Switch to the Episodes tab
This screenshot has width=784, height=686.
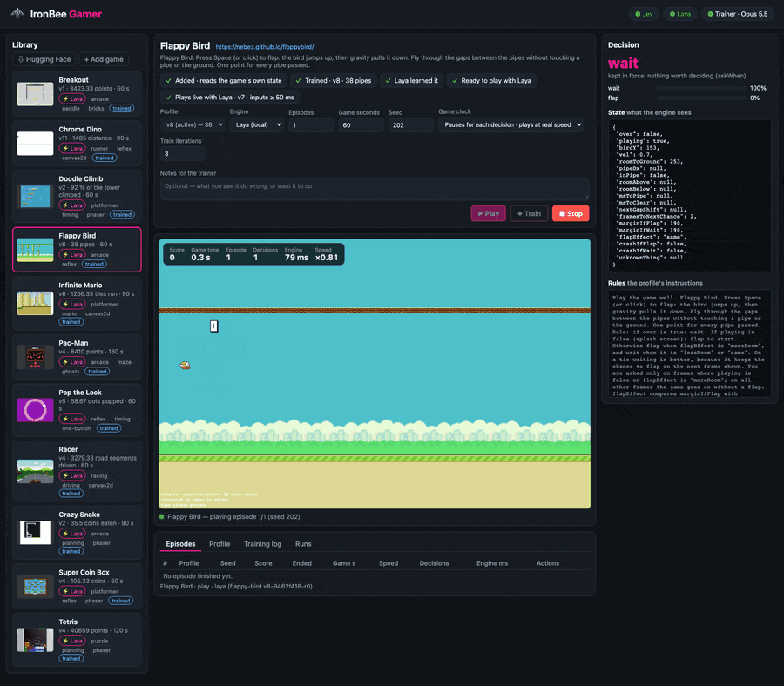pyautogui.click(x=180, y=544)
